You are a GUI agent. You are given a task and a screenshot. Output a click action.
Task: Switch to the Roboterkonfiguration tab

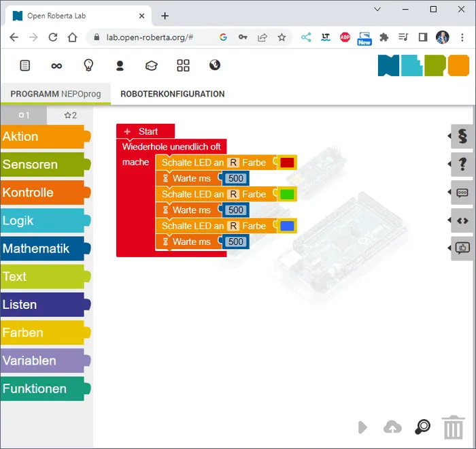coord(172,94)
